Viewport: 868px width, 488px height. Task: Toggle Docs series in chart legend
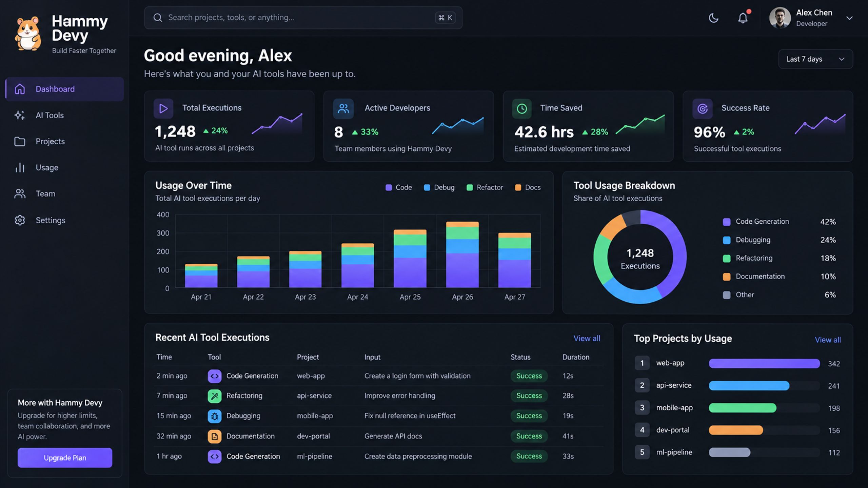[528, 187]
